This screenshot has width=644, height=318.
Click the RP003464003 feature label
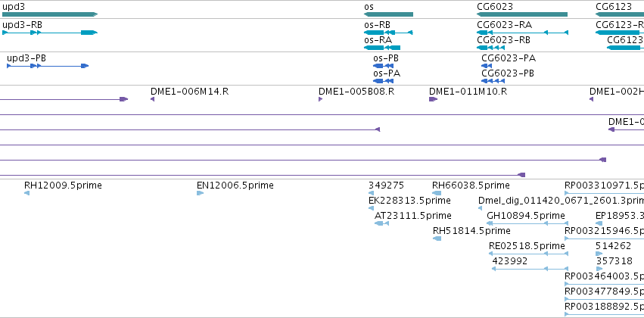604,276
